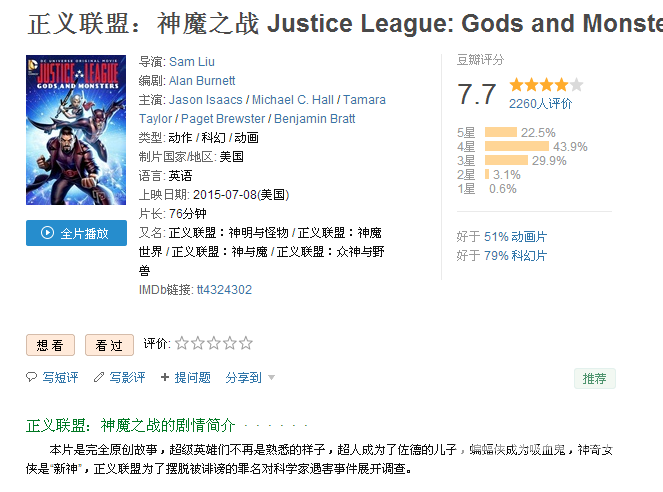Viewport: 663px width, 492px height.
Task: Open director Sam Liu's page
Action: 192,62
